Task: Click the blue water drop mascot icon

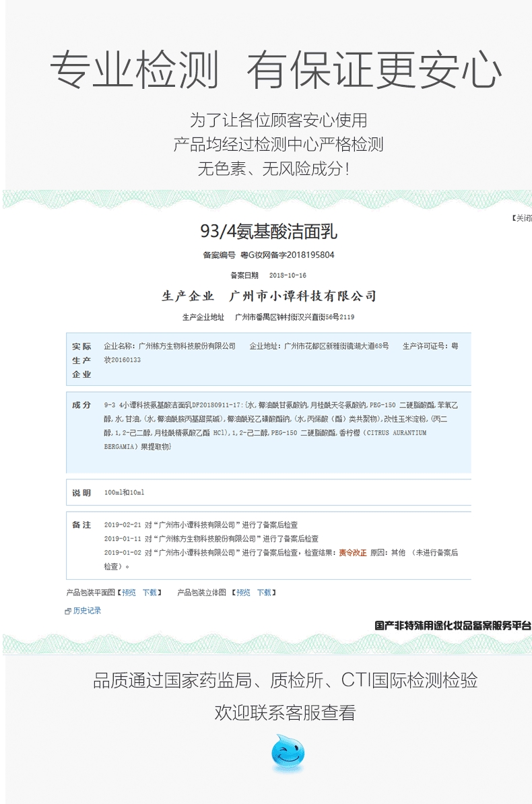Action: tap(288, 753)
